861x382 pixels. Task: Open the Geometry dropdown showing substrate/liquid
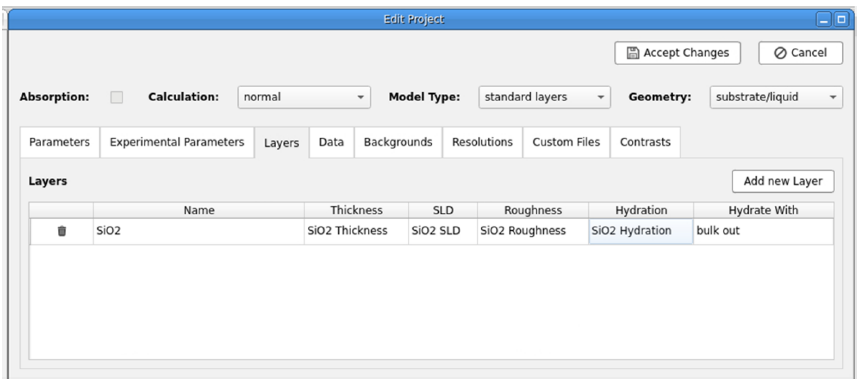point(776,97)
